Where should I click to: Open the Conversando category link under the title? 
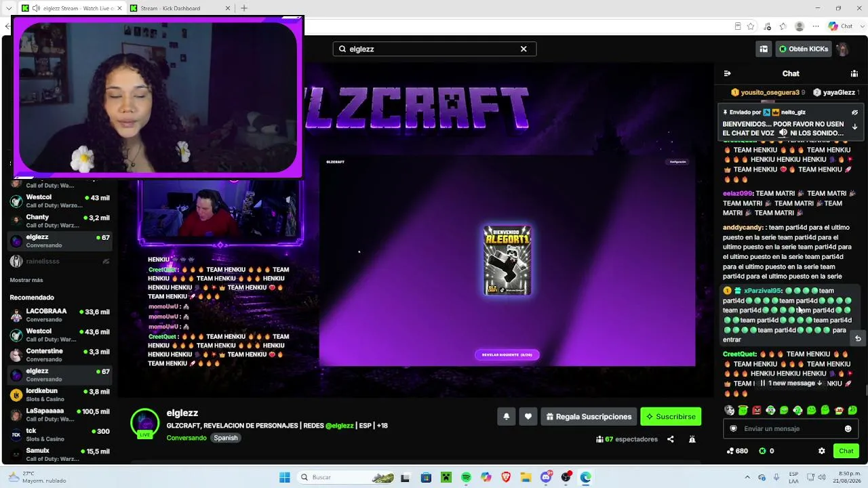point(186,438)
